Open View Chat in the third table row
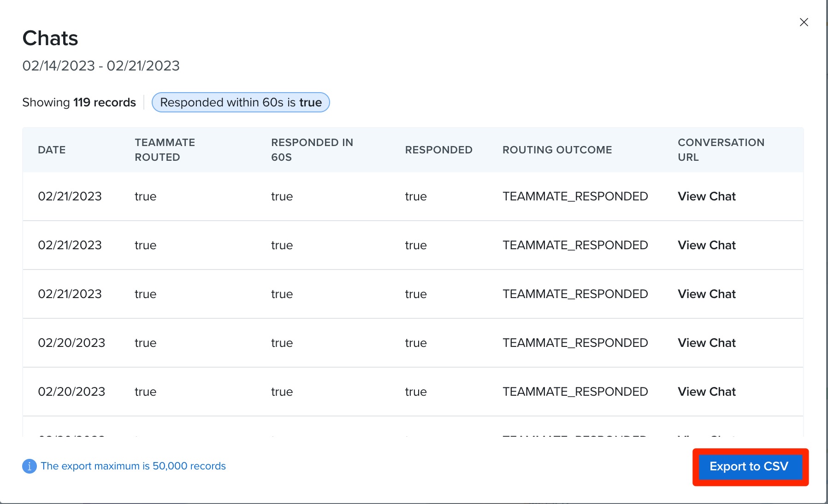This screenshot has width=828, height=504. coord(706,294)
